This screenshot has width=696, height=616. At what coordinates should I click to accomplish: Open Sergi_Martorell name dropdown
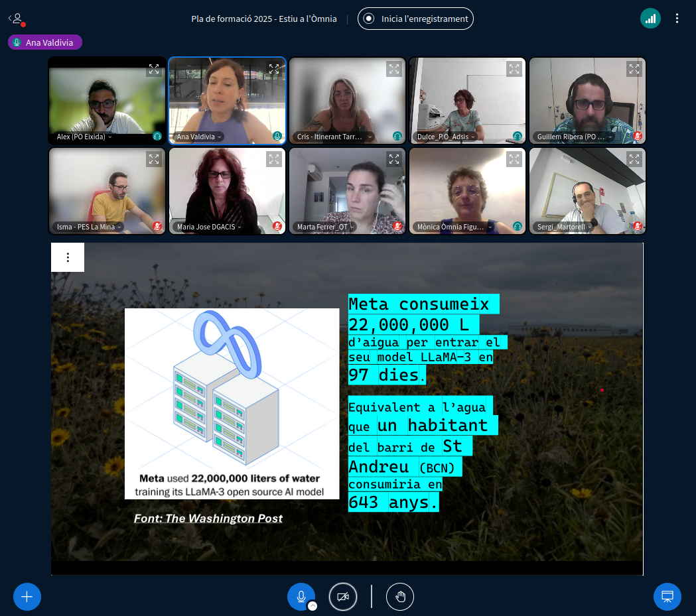click(x=564, y=227)
